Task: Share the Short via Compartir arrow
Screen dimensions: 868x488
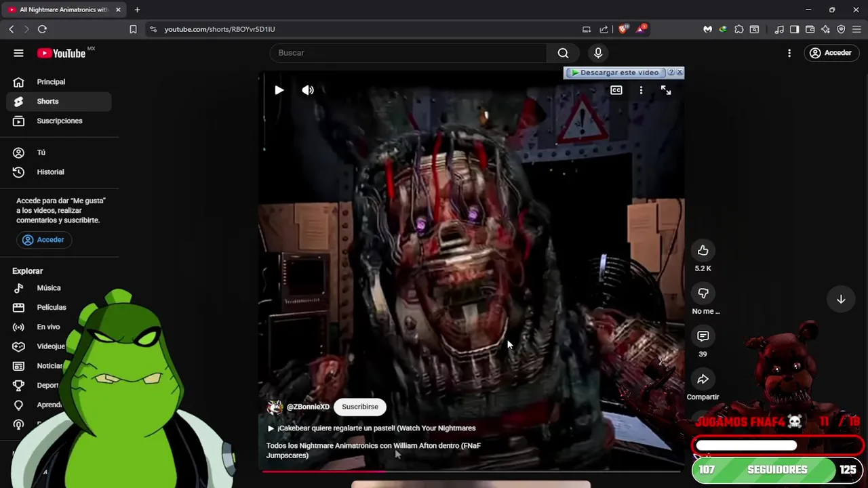Action: pos(703,380)
